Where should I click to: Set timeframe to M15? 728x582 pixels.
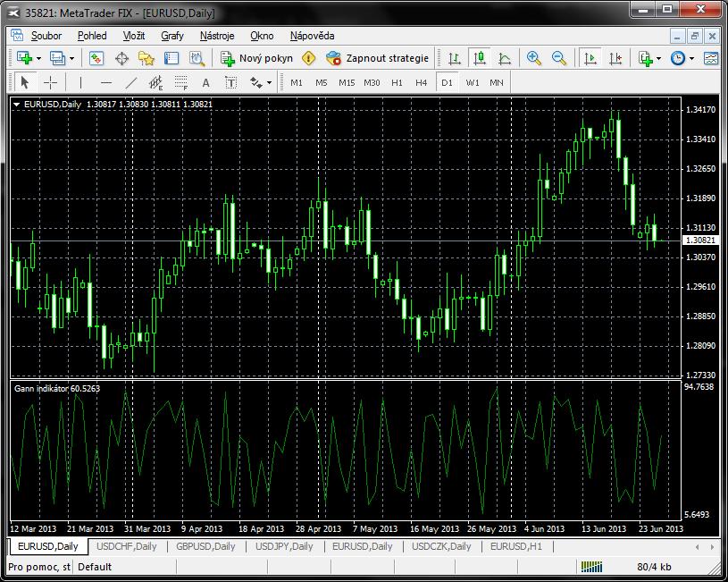(347, 83)
